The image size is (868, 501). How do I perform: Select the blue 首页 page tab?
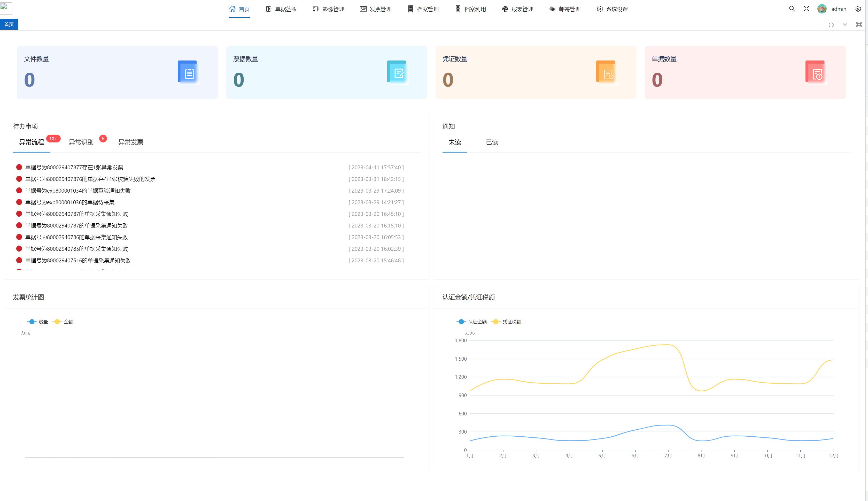[9, 25]
